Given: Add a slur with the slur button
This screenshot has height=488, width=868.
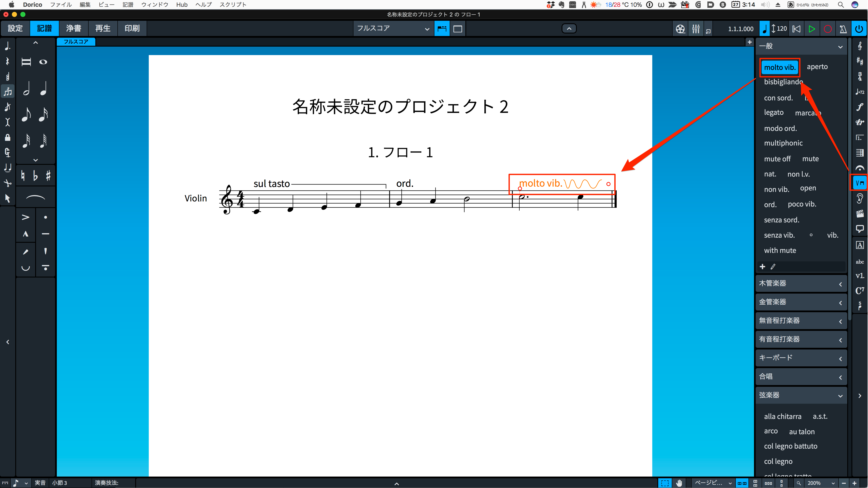Looking at the screenshot, I should coord(35,197).
